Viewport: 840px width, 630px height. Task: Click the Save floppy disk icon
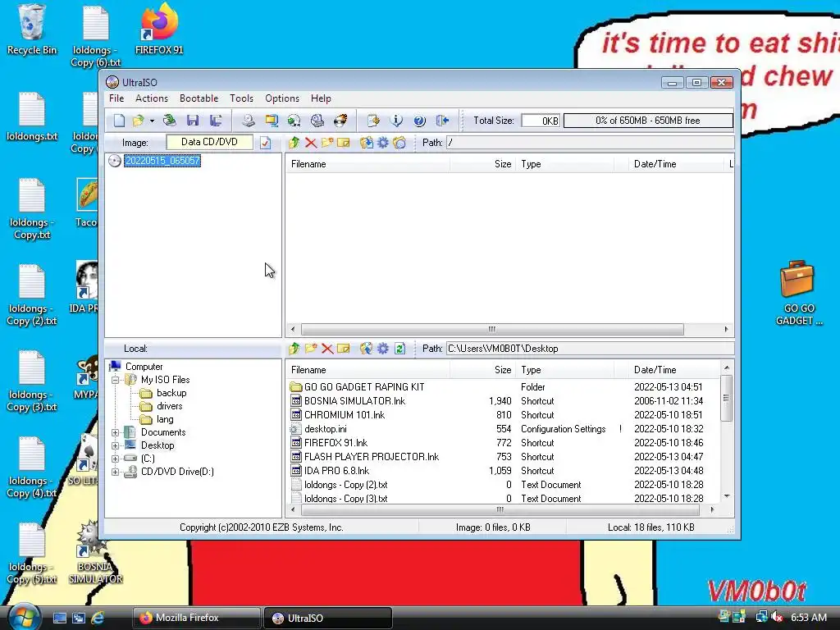coord(193,121)
